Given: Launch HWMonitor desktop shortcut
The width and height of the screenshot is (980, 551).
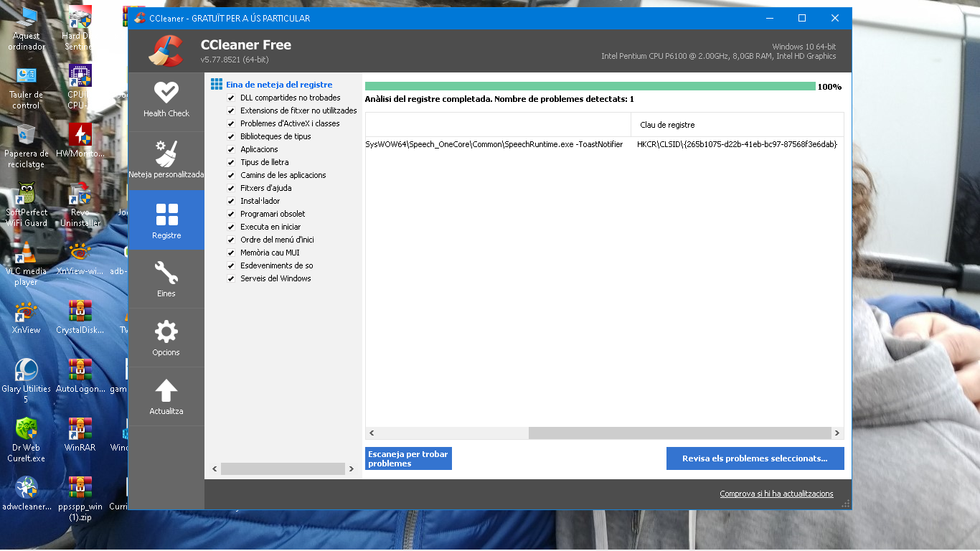Looking at the screenshot, I should tap(80, 141).
